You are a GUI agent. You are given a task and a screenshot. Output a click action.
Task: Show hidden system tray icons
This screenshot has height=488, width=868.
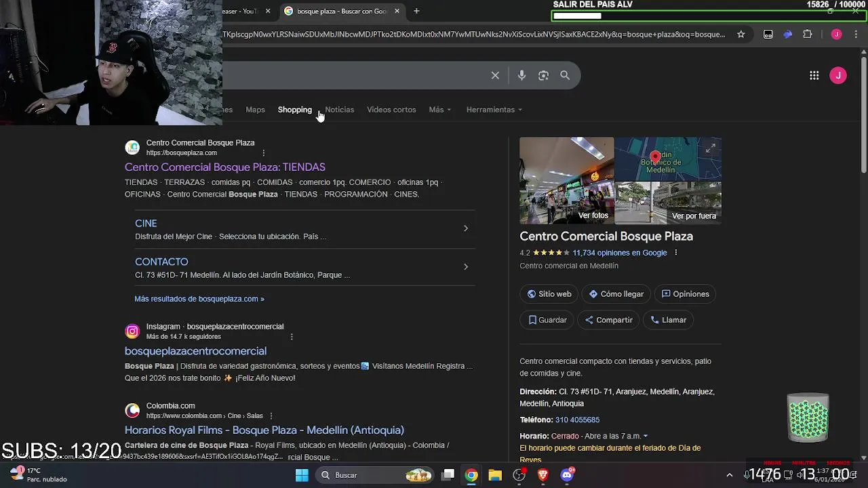[729, 475]
